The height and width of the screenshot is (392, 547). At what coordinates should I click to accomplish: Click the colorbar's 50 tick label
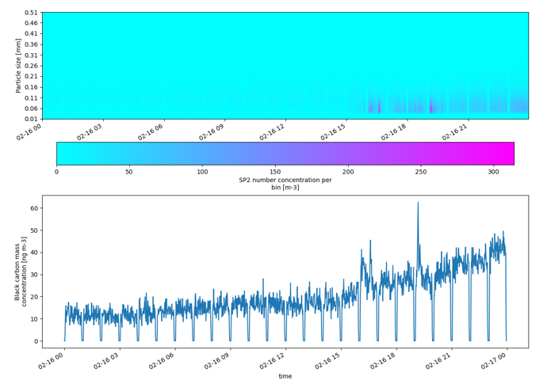[x=129, y=172]
